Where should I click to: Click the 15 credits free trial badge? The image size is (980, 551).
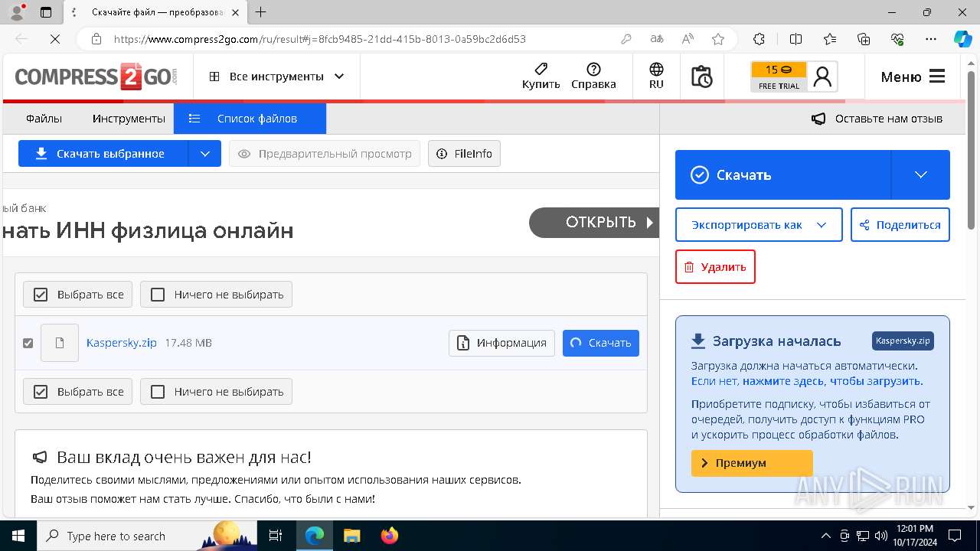click(x=779, y=77)
